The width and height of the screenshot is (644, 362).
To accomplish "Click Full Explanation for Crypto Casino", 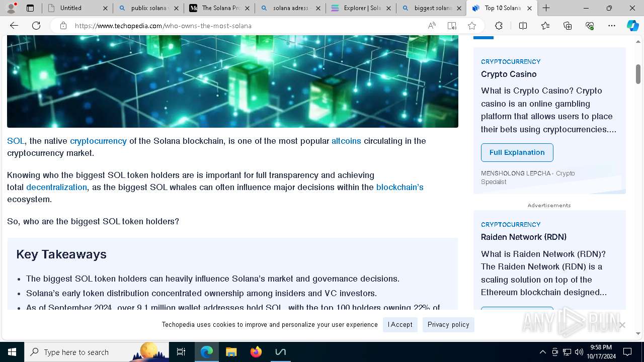I will pos(517,152).
